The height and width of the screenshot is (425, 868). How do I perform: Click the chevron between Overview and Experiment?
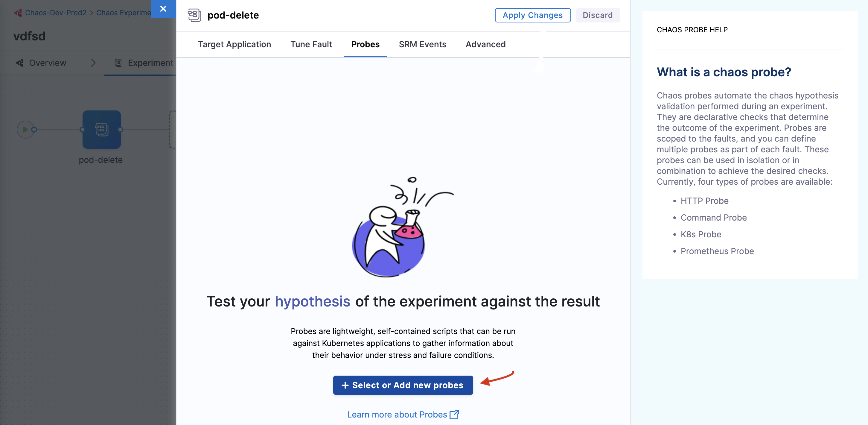click(x=93, y=63)
